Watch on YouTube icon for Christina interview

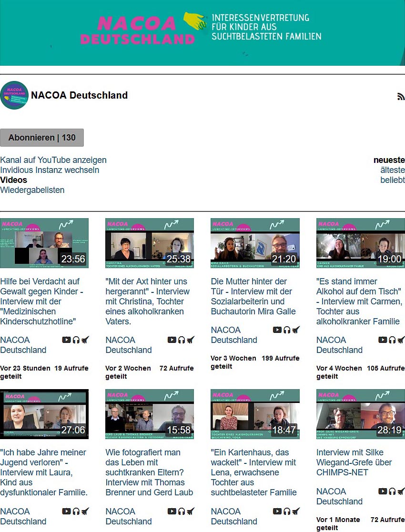click(172, 340)
